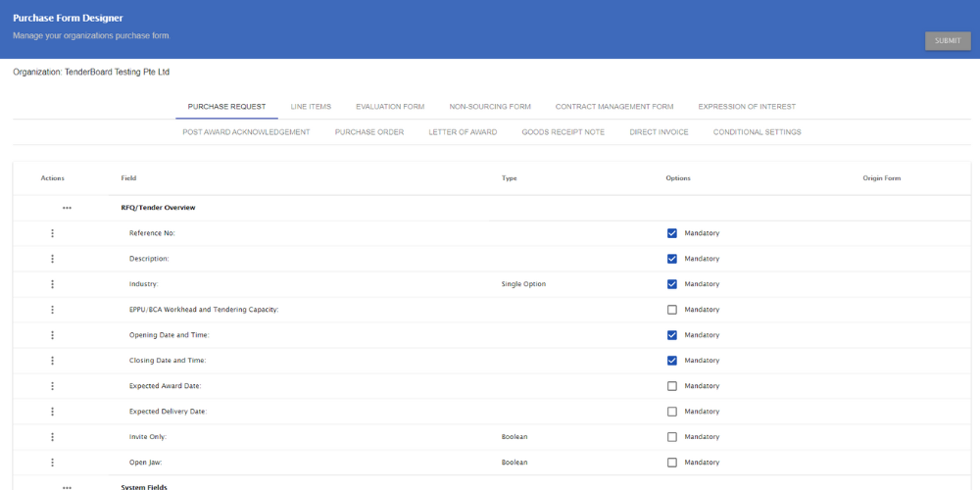
Task: Click the System Fields section title
Action: (144, 487)
